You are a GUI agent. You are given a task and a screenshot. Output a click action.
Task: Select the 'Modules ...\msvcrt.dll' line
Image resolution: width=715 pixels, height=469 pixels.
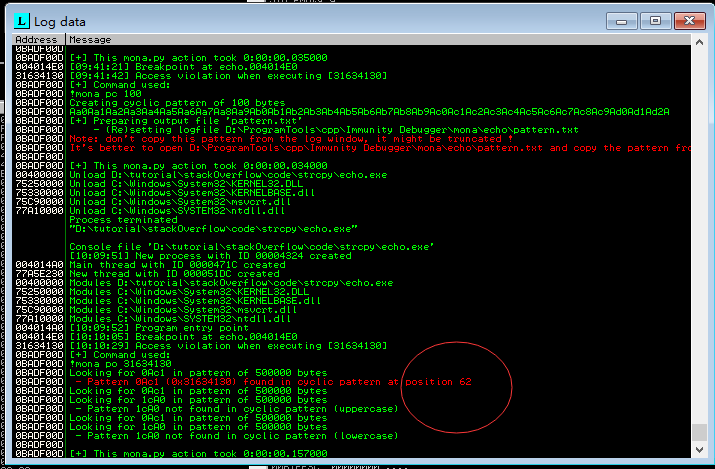183,310
